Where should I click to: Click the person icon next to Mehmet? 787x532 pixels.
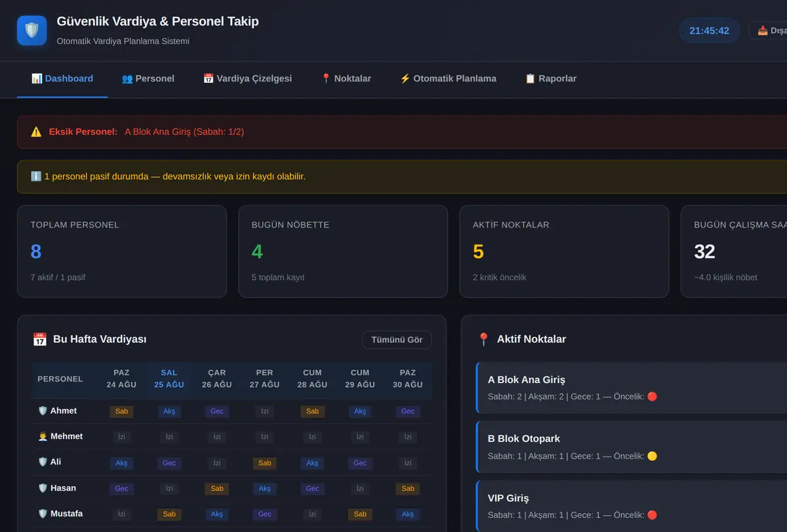click(x=43, y=436)
